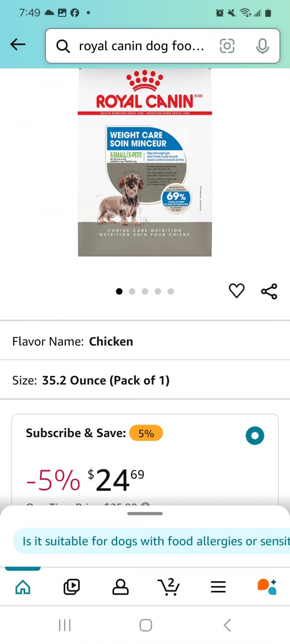Share this Royal Canin product
This screenshot has height=644, width=290.
click(x=269, y=291)
